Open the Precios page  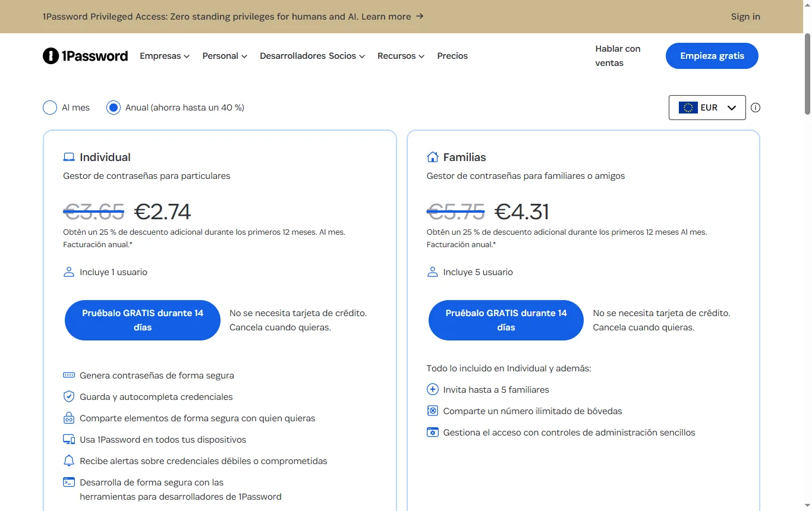coord(452,56)
